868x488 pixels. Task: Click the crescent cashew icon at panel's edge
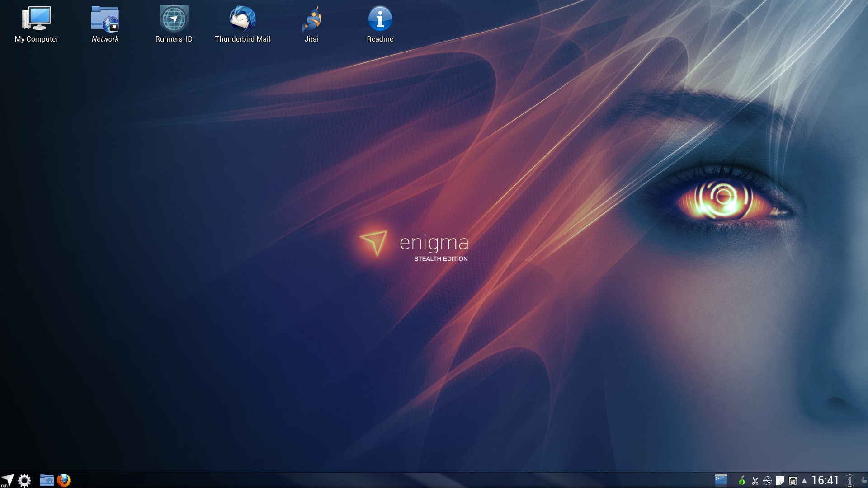864,480
